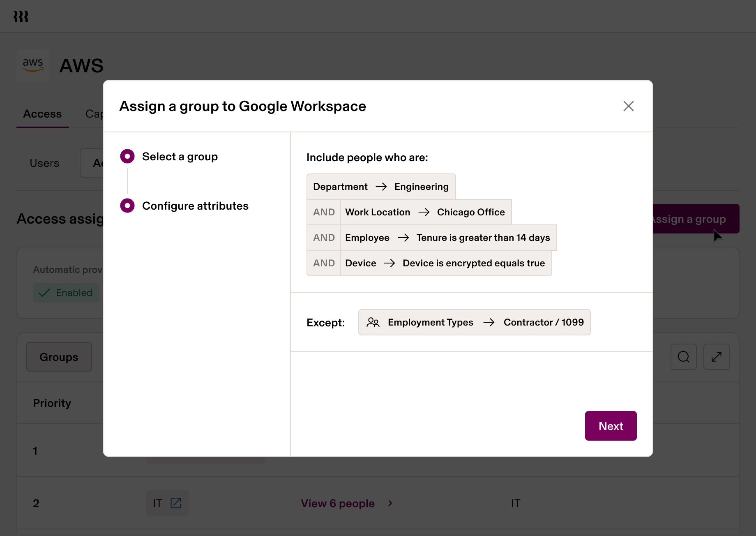Screen dimensions: 756x536
Task: Click the expand table icon
Action: tap(717, 357)
